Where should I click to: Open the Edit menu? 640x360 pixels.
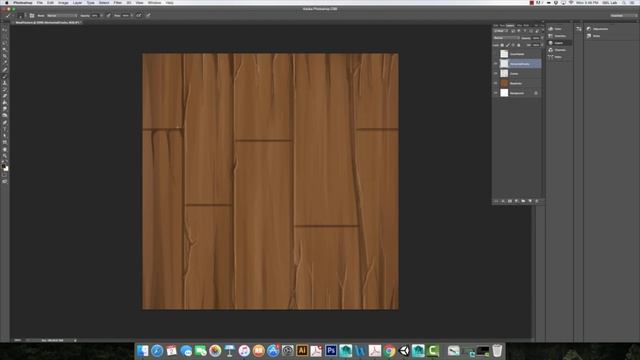[50, 2]
